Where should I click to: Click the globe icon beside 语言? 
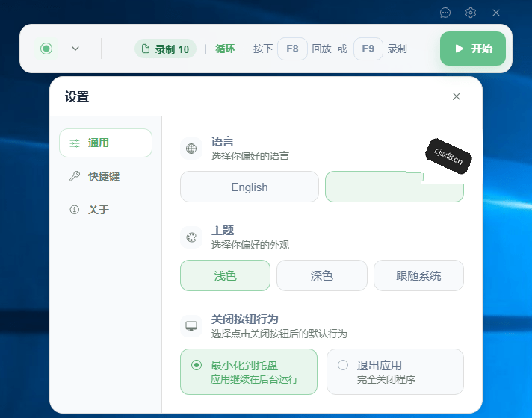click(191, 149)
